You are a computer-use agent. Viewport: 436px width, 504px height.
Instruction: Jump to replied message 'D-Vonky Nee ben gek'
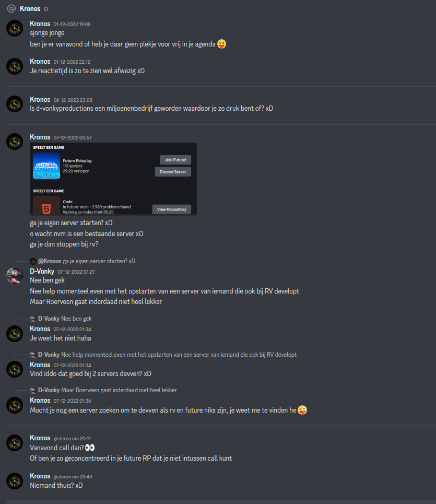61,319
